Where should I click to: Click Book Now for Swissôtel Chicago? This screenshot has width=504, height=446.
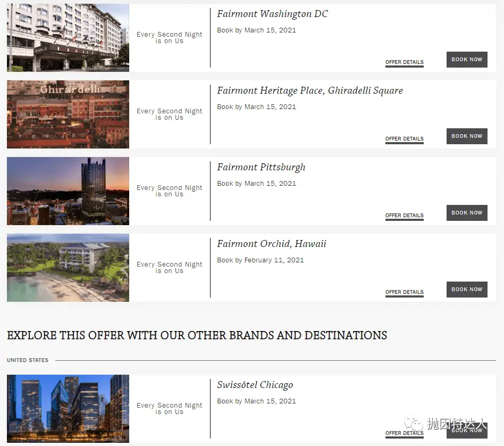(467, 430)
